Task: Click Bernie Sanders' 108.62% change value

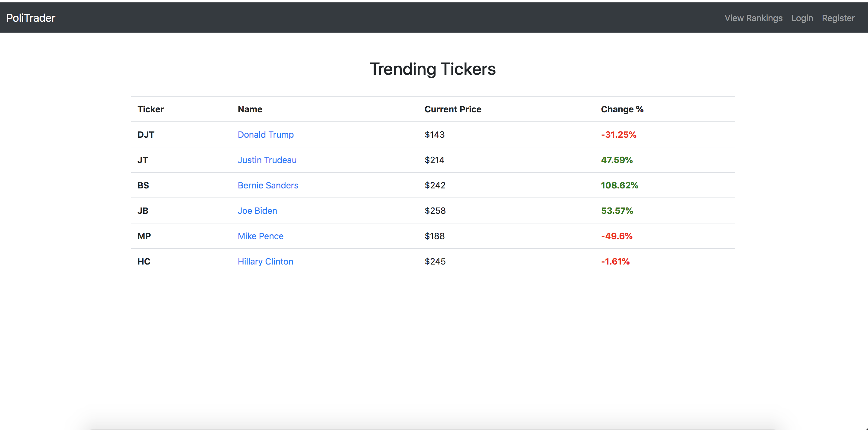Action: tap(619, 185)
